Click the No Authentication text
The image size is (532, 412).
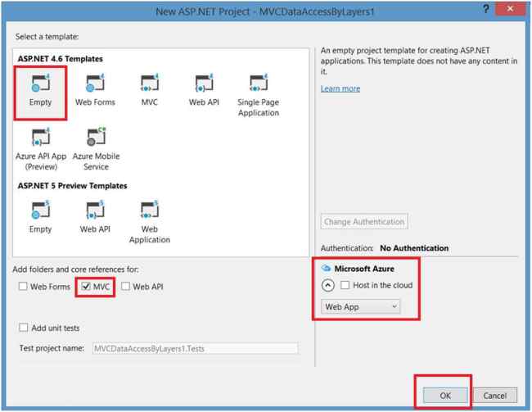coord(414,248)
